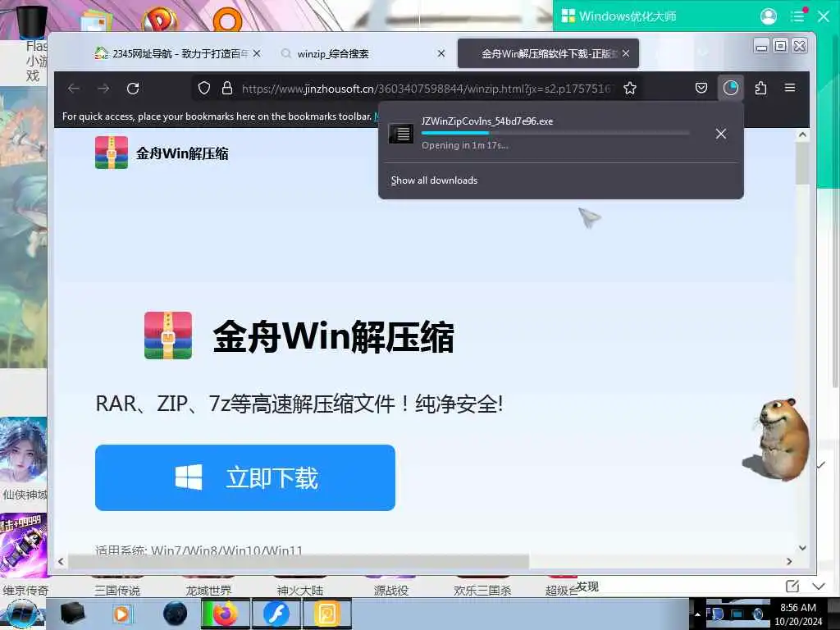Open the extensions puzzle icon
Image resolution: width=840 pixels, height=630 pixels.
[x=760, y=88]
